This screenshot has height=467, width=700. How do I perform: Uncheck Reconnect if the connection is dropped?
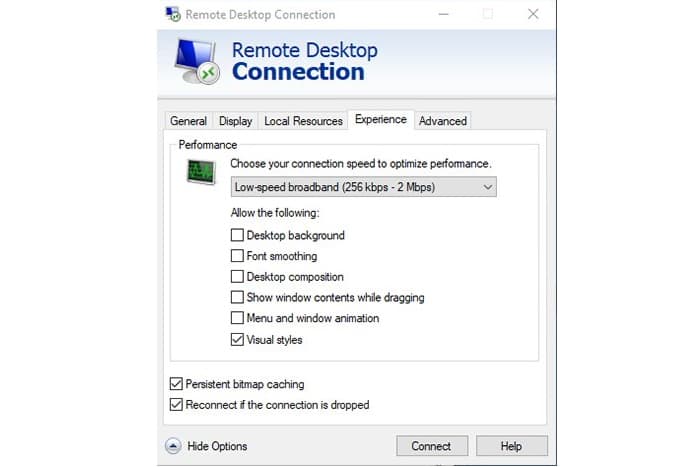(x=176, y=404)
